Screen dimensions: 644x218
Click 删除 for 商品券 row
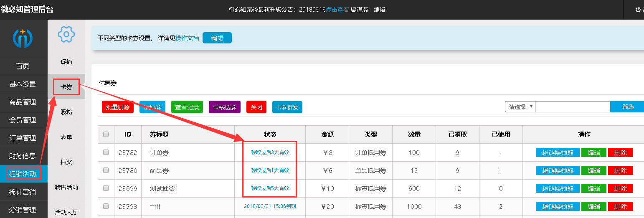click(621, 170)
